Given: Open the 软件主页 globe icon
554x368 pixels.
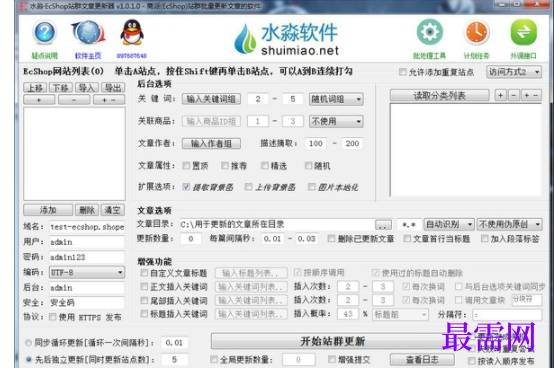Looking at the screenshot, I should pos(88,32).
